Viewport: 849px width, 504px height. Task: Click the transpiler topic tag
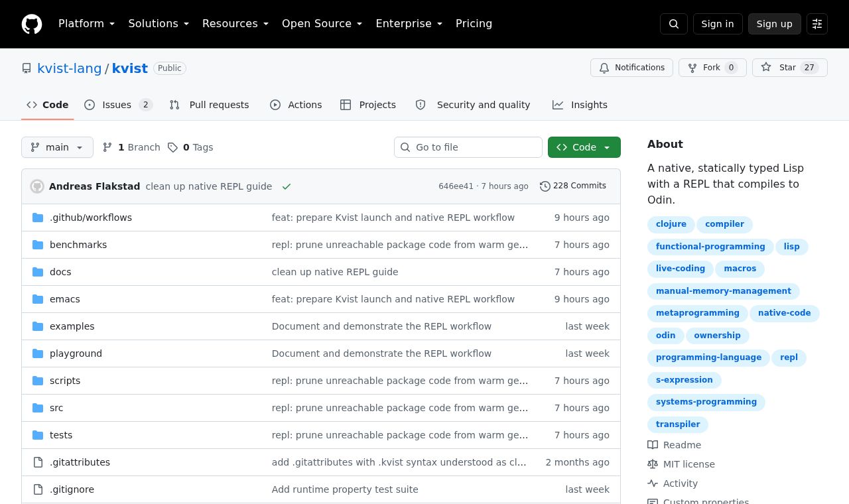point(678,424)
